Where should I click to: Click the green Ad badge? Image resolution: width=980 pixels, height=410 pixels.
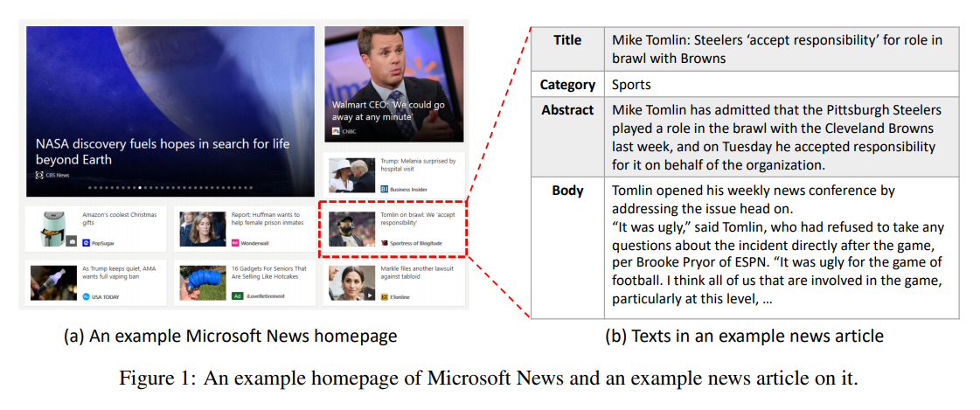237,296
